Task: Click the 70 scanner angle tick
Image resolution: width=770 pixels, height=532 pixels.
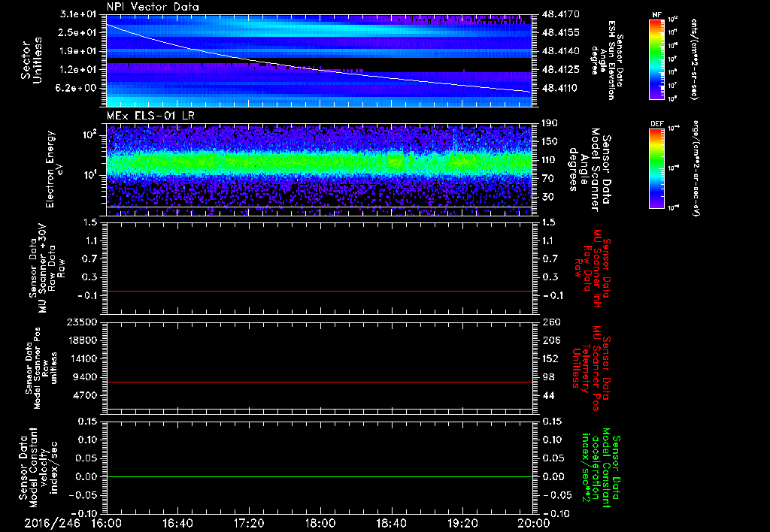Action: [x=547, y=179]
